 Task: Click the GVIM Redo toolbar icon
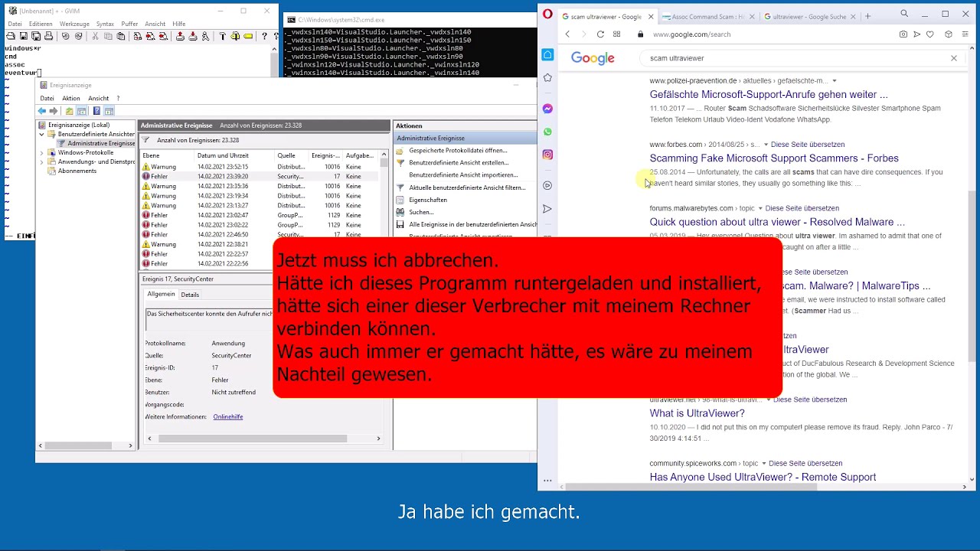click(78, 36)
